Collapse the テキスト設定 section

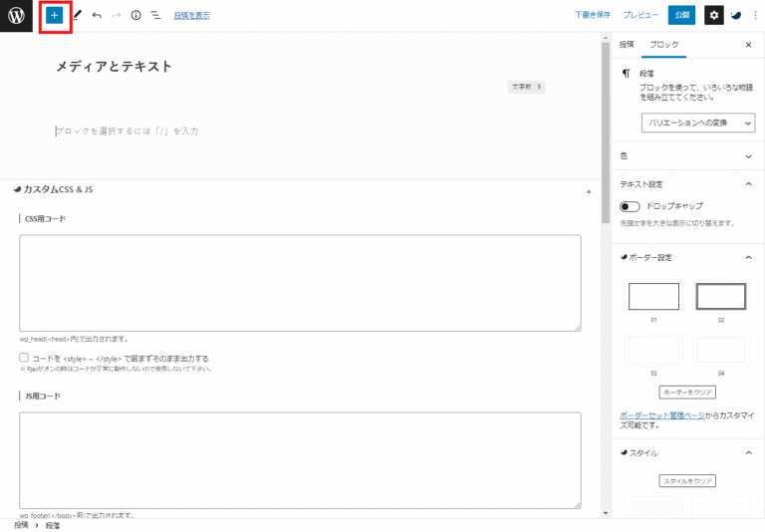click(x=748, y=184)
